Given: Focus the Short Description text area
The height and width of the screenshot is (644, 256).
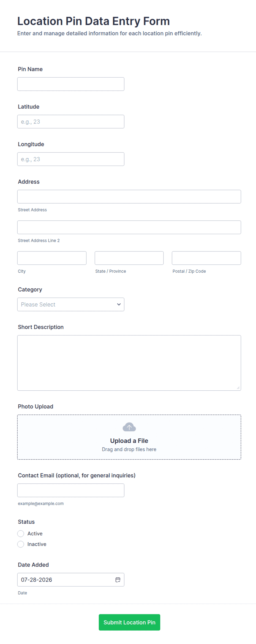Looking at the screenshot, I should click(129, 363).
